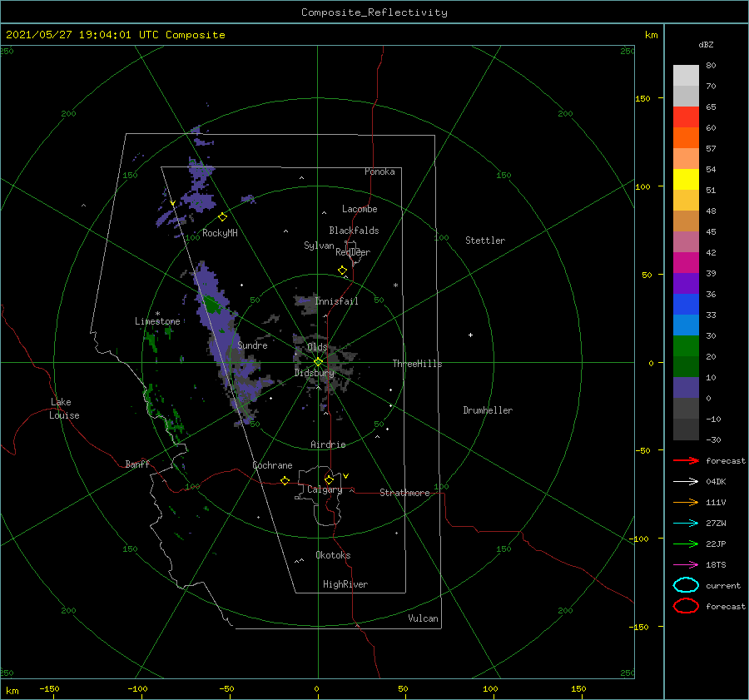
Task: Click the Airdrie town label
Action: [328, 444]
